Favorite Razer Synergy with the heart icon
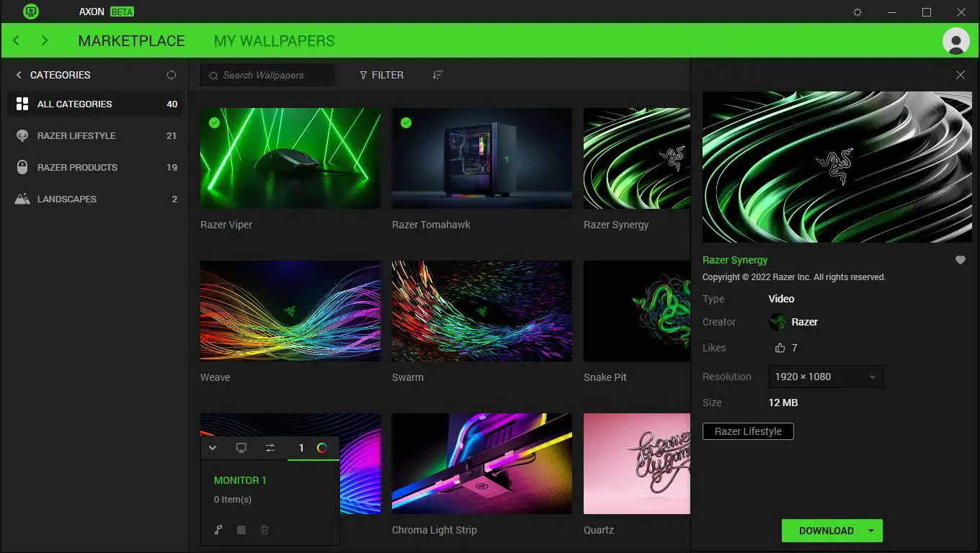The height and width of the screenshot is (553, 980). tap(960, 260)
